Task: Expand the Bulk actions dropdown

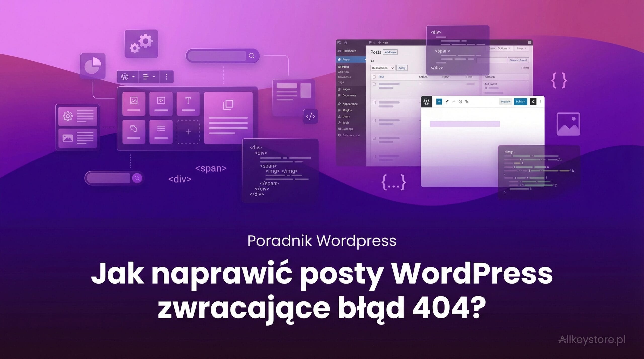Action: click(383, 68)
